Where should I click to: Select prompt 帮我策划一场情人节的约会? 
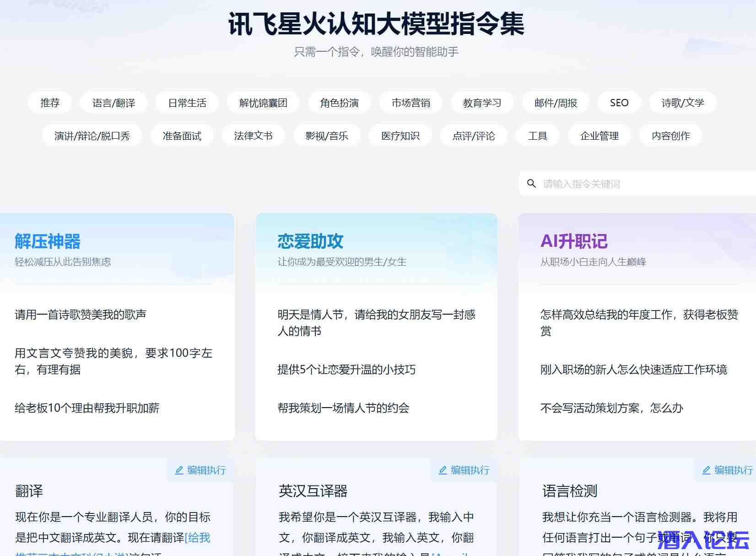tap(343, 408)
